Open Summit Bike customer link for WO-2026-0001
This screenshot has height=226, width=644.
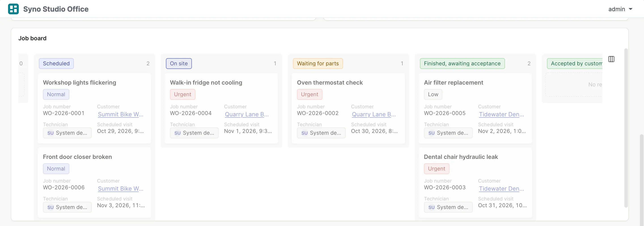pyautogui.click(x=121, y=114)
